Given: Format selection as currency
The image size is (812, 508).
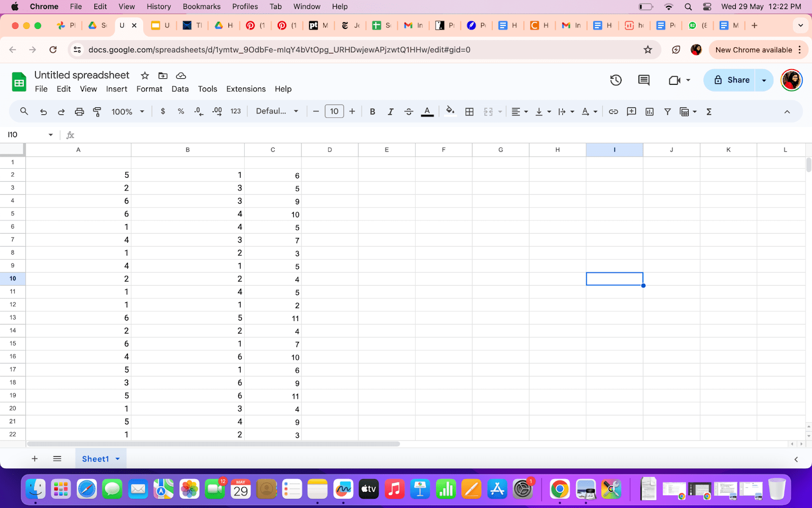Looking at the screenshot, I should [163, 111].
